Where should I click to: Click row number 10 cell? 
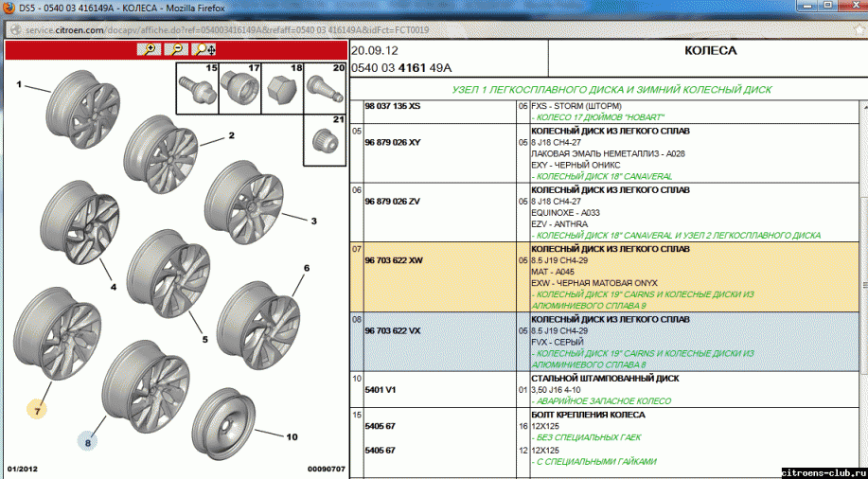coord(357,389)
